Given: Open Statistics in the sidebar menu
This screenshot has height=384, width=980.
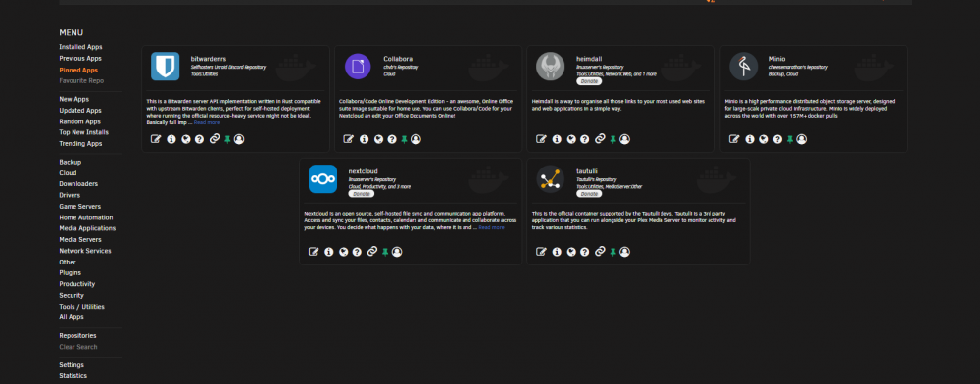Looking at the screenshot, I should click(73, 376).
